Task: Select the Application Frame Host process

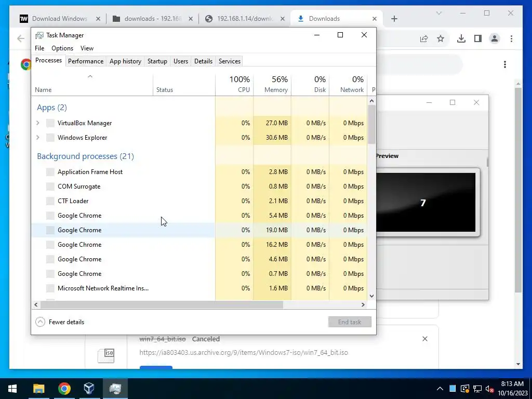Action: point(199,171)
